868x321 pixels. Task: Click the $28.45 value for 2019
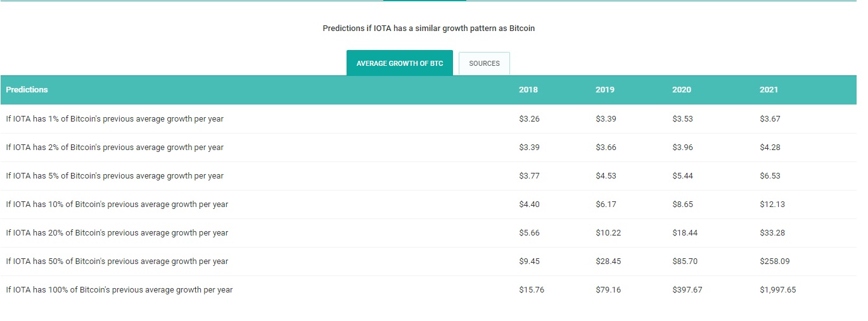608,261
